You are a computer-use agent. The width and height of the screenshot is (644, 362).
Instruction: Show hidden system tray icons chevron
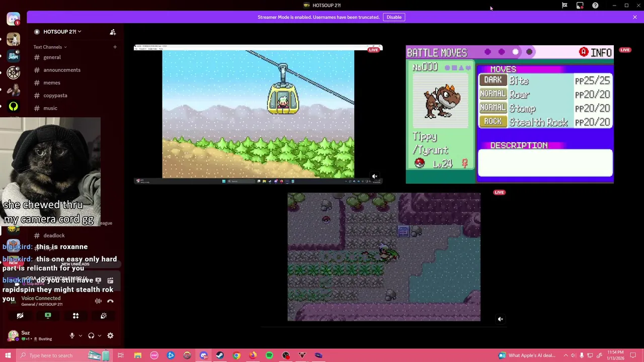pos(566,355)
